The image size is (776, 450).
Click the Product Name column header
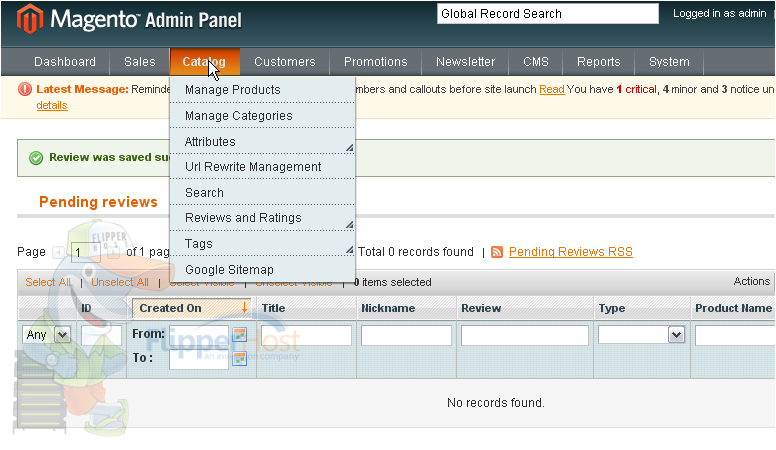pos(733,308)
